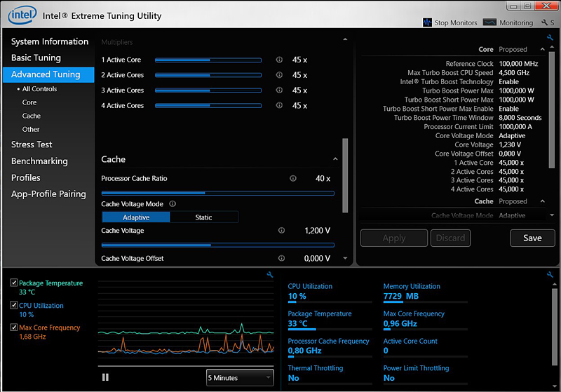Screen dimensions: 561x392
Task: Select Other sub-item under Advanced Tuning
Action: point(31,130)
